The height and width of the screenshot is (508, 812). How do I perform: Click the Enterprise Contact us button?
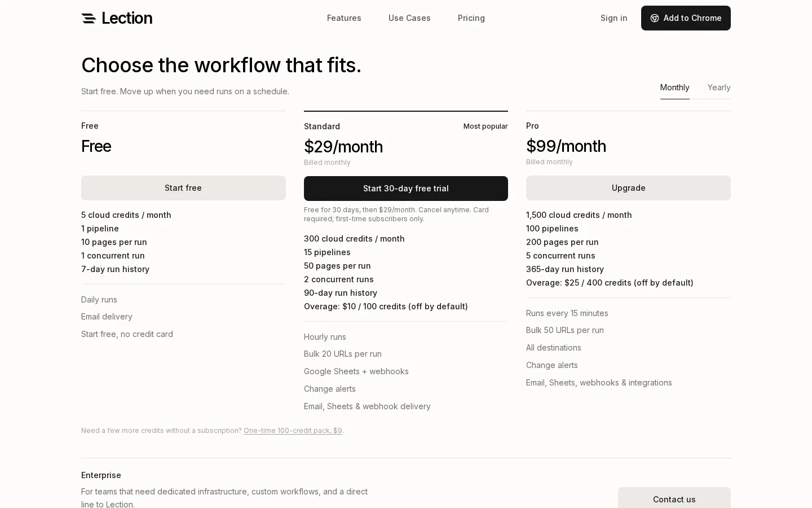tap(674, 499)
